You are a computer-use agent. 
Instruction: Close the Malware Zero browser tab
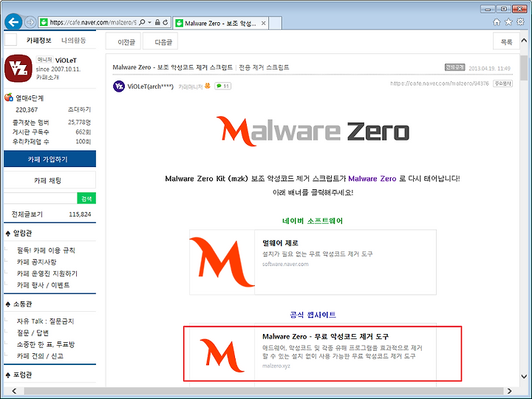[x=263, y=23]
